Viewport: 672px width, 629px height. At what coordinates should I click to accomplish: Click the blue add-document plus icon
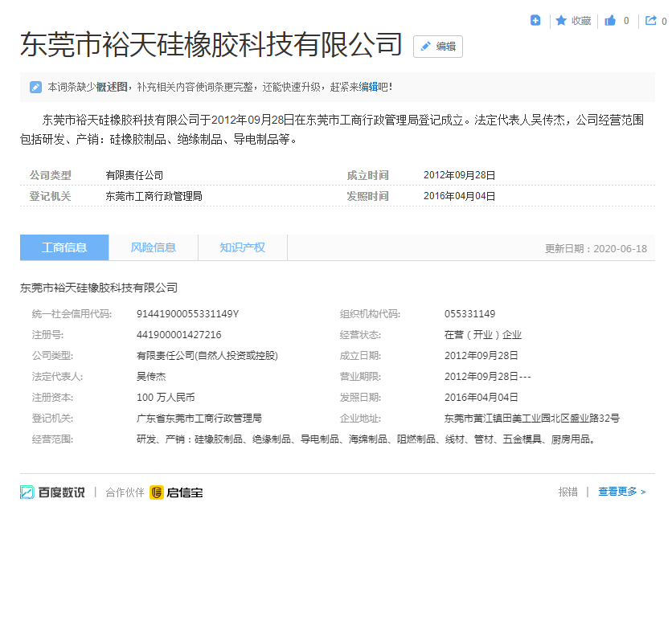pos(535,21)
